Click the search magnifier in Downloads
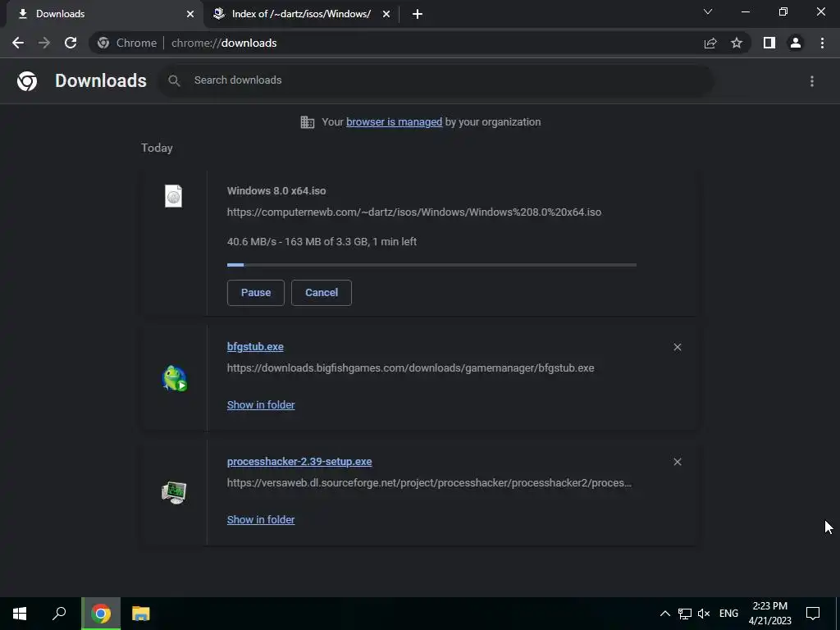 (x=174, y=81)
